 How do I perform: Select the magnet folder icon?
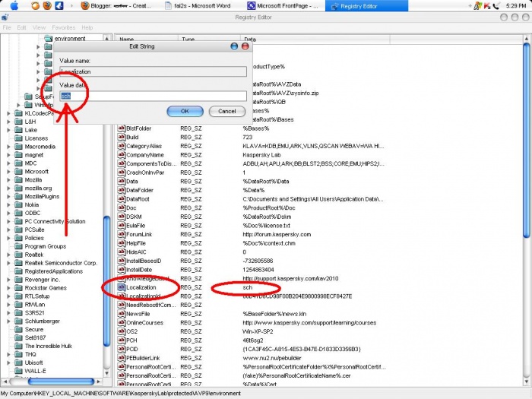(19, 155)
